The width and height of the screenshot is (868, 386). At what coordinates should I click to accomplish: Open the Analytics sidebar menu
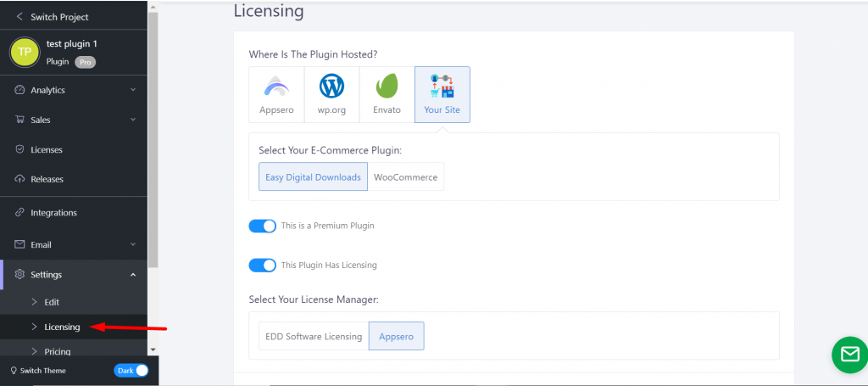pyautogui.click(x=74, y=90)
